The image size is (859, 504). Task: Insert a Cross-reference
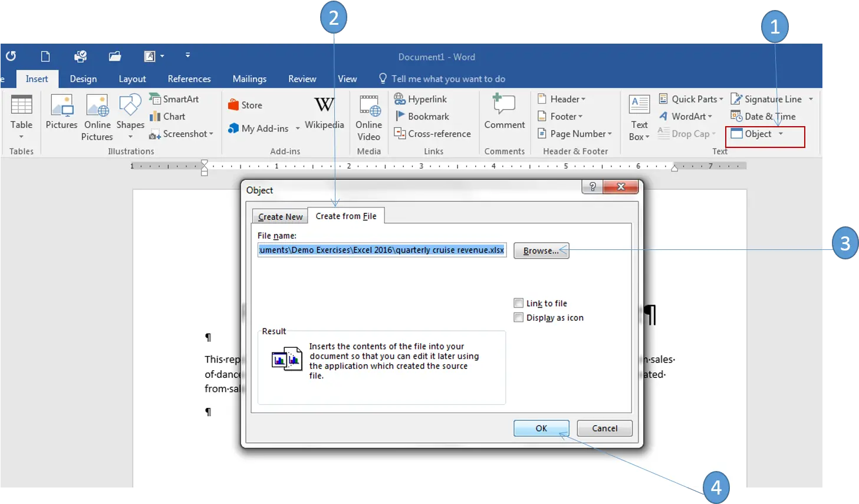tap(432, 134)
